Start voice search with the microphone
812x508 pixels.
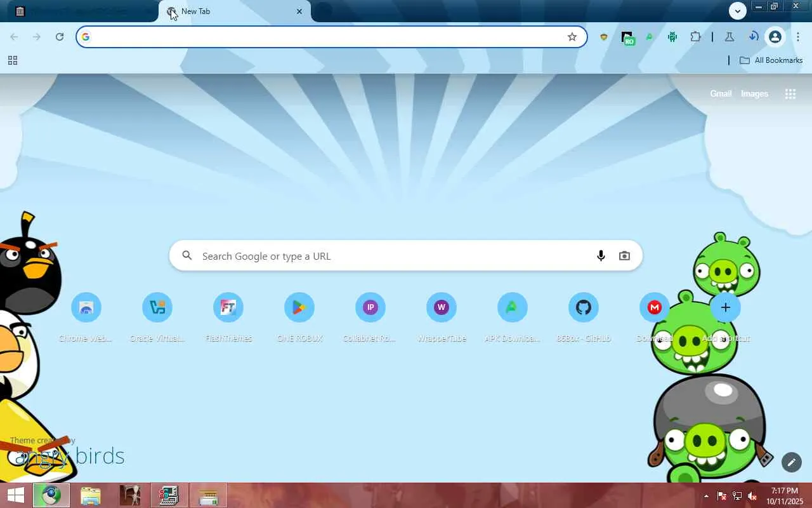(601, 256)
